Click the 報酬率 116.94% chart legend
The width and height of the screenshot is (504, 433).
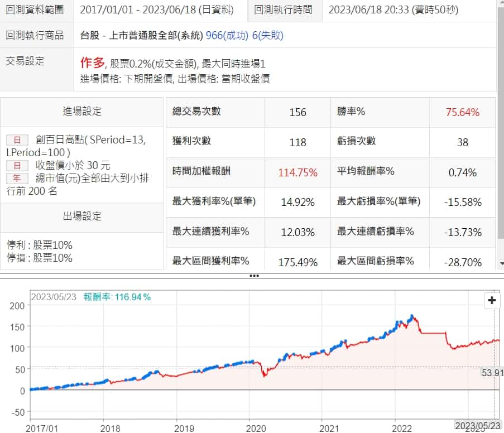(x=117, y=297)
